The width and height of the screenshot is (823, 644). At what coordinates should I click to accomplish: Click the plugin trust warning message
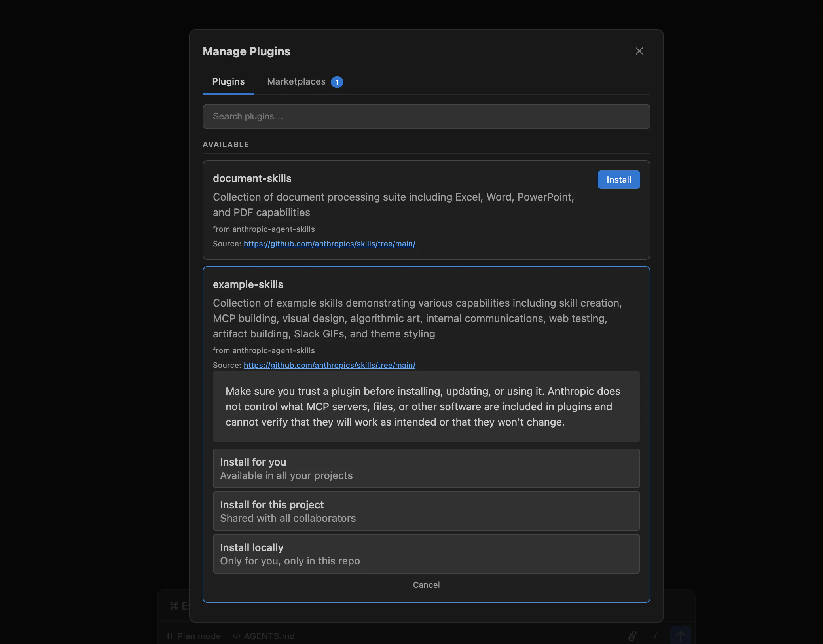click(426, 406)
